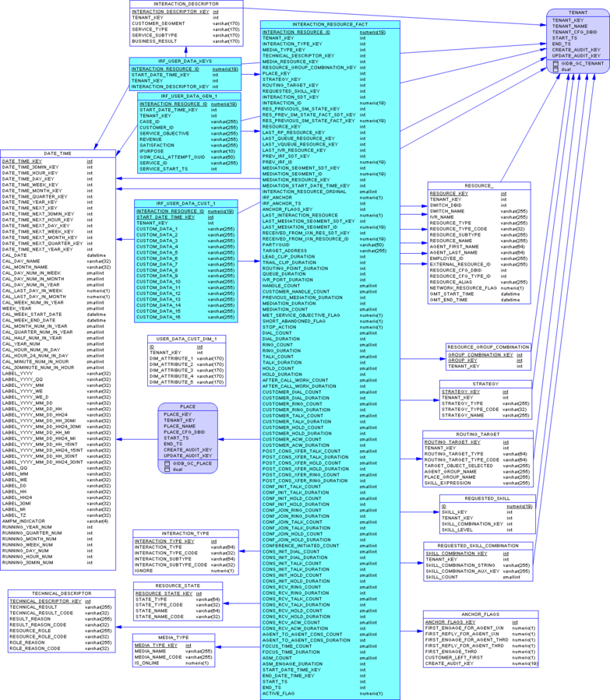Select the TECHNICAL_DESCRIPTOR table title
This screenshot has width=610, height=700.
[x=62, y=593]
